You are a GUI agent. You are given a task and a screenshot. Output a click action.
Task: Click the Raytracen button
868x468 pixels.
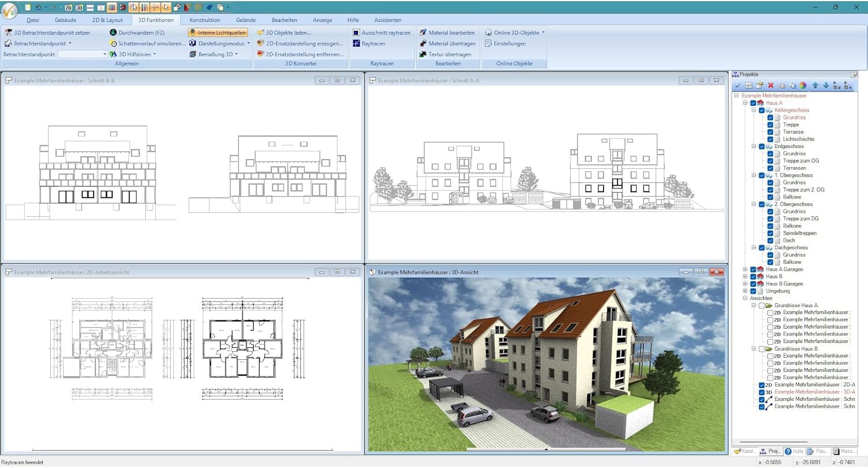coord(369,43)
